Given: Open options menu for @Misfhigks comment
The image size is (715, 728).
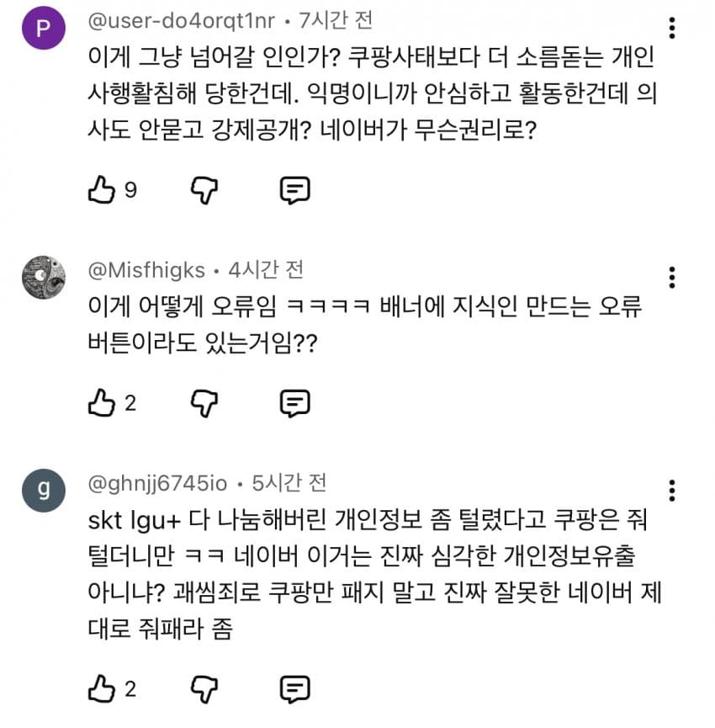Looking at the screenshot, I should click(x=671, y=278).
